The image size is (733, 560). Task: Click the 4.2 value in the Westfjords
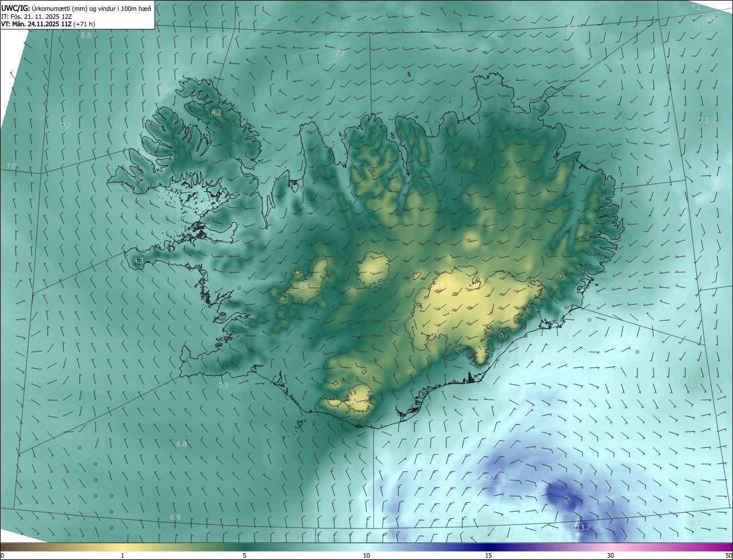tap(216, 113)
